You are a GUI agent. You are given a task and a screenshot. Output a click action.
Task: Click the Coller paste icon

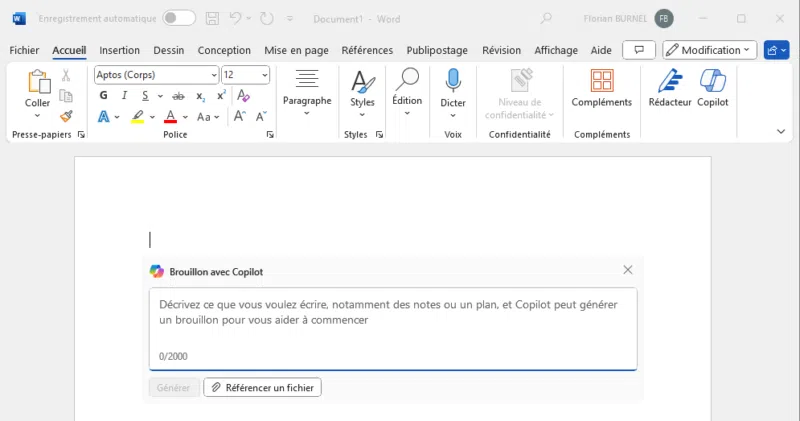(x=39, y=82)
